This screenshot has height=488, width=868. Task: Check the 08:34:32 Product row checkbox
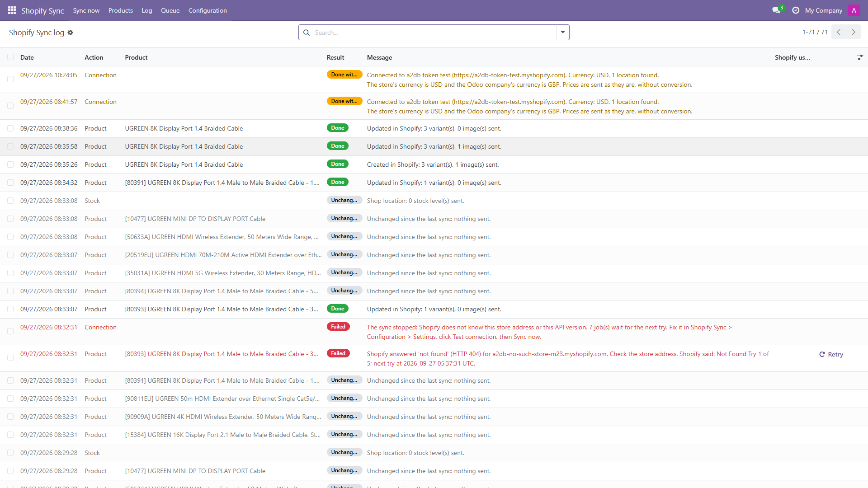pyautogui.click(x=10, y=183)
